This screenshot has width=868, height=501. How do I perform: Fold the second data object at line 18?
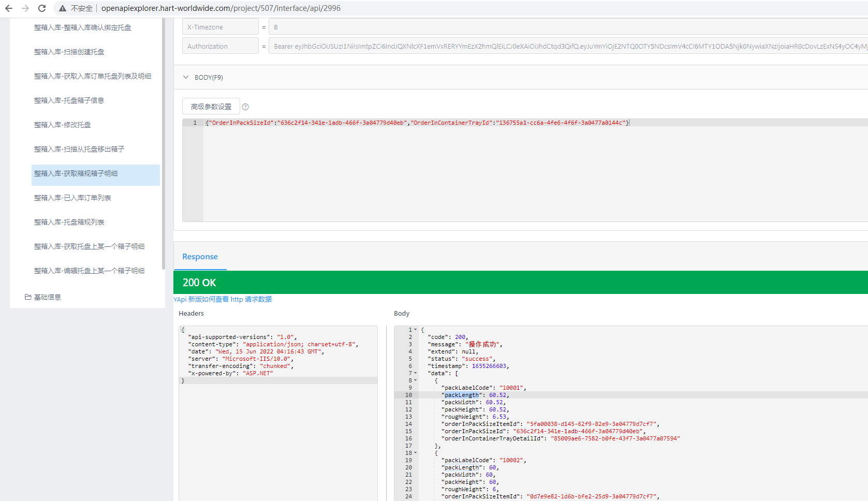pos(415,453)
